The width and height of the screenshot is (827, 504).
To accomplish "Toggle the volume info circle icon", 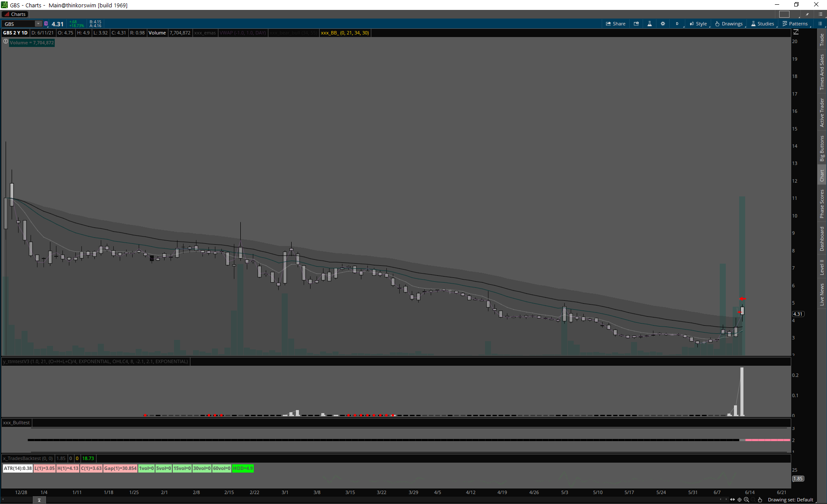I will tap(6, 42).
